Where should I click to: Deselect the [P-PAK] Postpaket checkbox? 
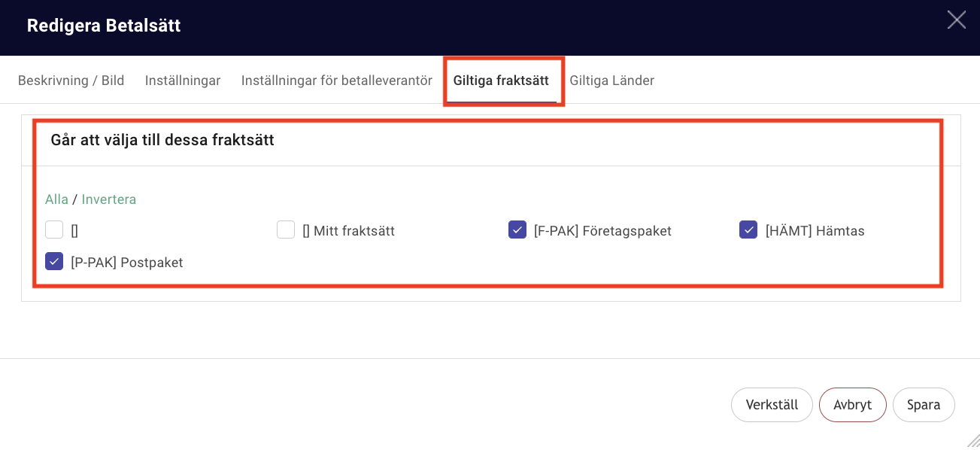[54, 261]
